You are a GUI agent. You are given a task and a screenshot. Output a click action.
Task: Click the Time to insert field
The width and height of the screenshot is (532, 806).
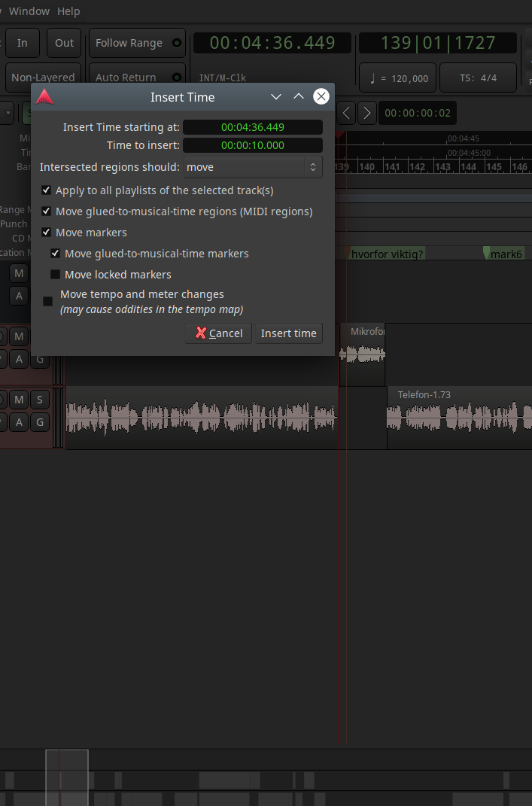[x=253, y=145]
